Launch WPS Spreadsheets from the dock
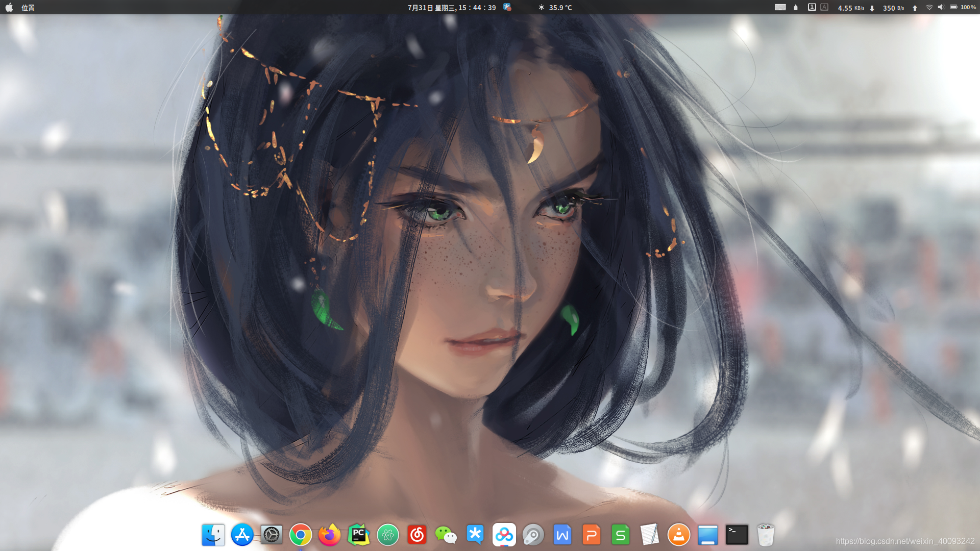Screen dimensions: 980x551 coord(621,535)
